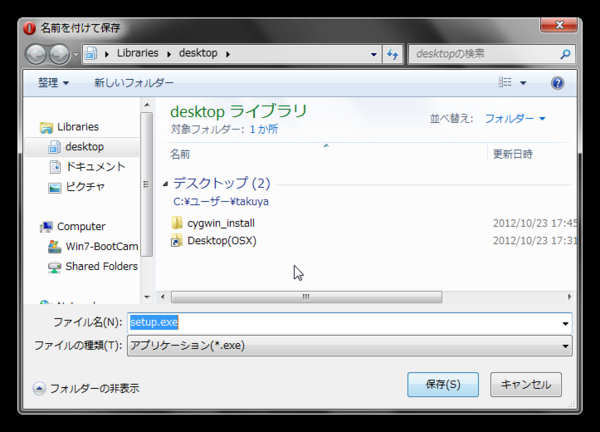600x432 pixels.
Task: Click horizontal scrollbar left arrow
Action: (163, 297)
